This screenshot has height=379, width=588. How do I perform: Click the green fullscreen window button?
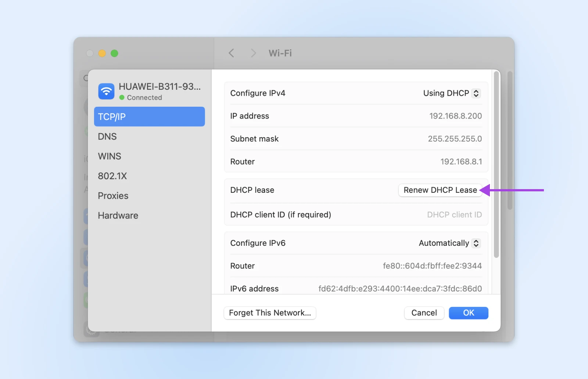click(x=114, y=53)
